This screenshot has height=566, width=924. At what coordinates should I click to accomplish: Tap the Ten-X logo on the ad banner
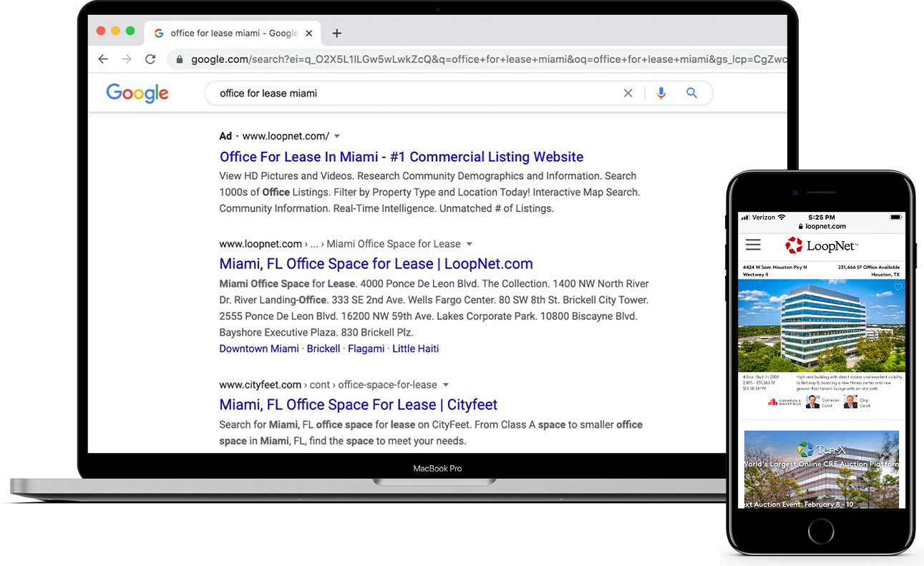(822, 449)
